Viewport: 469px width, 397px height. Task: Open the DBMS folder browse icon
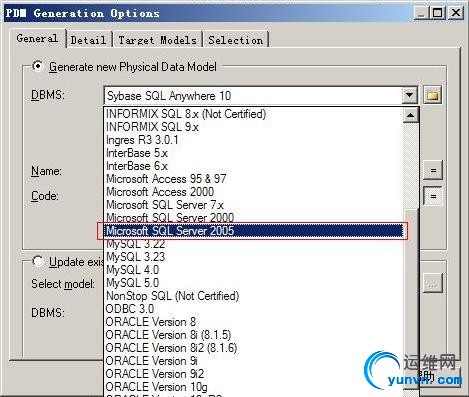click(432, 96)
